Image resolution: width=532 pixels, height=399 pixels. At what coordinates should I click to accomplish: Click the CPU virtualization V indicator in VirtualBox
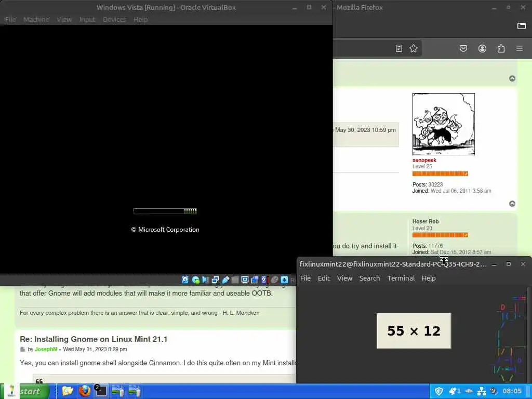click(263, 280)
